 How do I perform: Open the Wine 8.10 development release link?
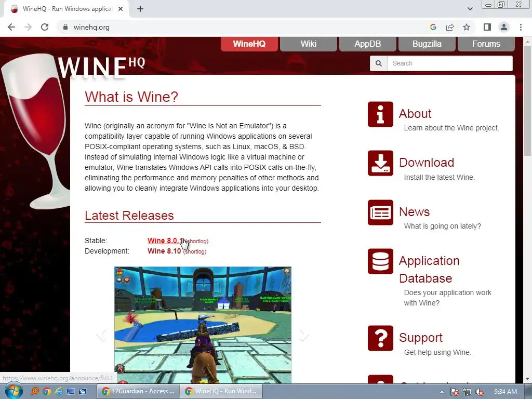click(164, 251)
